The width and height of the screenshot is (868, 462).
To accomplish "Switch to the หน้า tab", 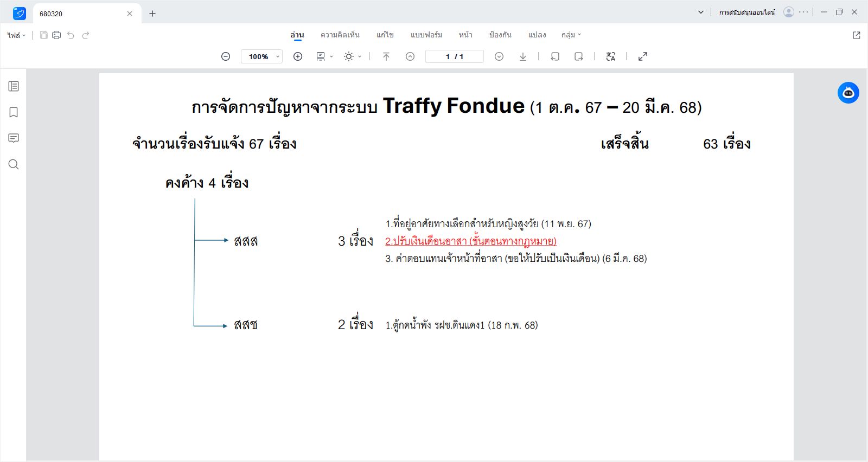I will (x=465, y=35).
